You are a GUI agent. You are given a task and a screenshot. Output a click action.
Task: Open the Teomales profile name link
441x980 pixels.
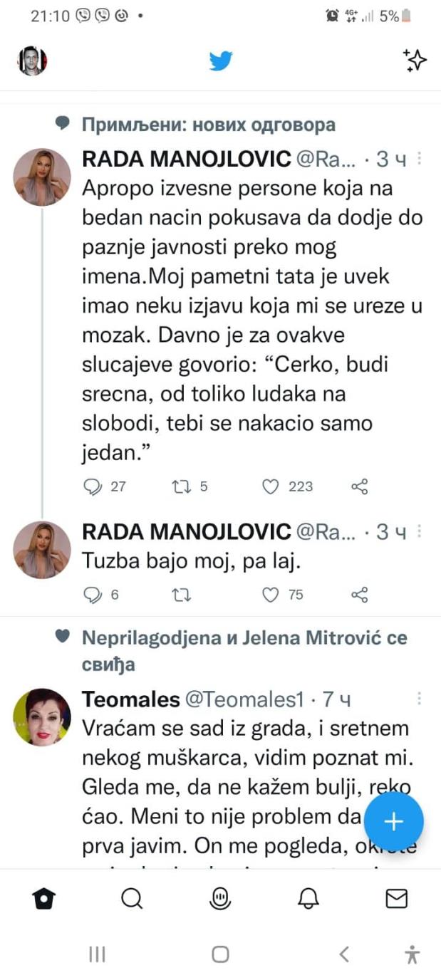point(131,700)
